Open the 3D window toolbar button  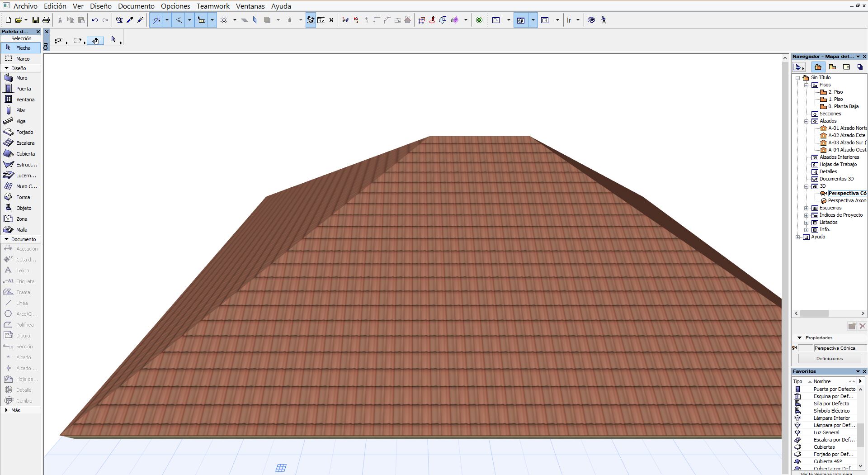[520, 20]
